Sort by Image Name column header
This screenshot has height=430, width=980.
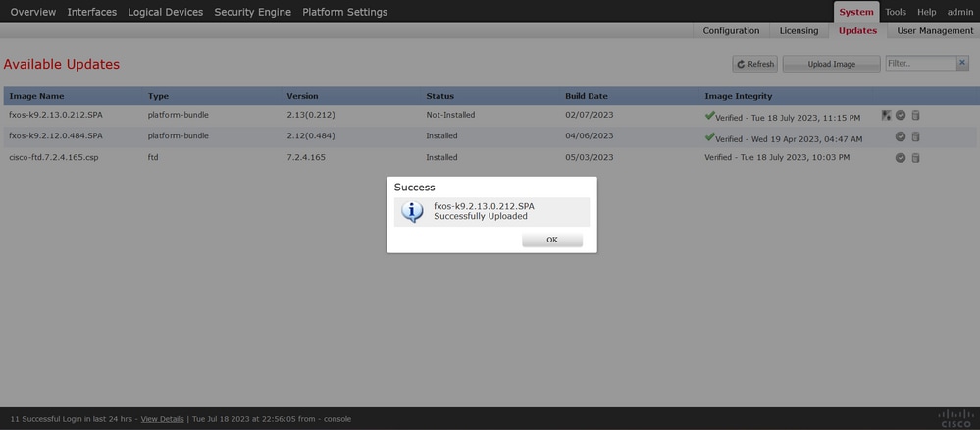(x=37, y=96)
